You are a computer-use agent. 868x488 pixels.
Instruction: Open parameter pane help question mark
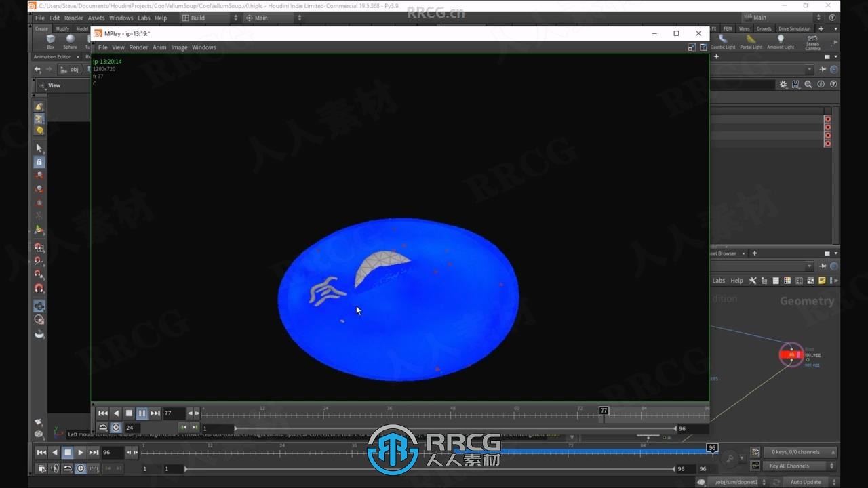tap(833, 85)
